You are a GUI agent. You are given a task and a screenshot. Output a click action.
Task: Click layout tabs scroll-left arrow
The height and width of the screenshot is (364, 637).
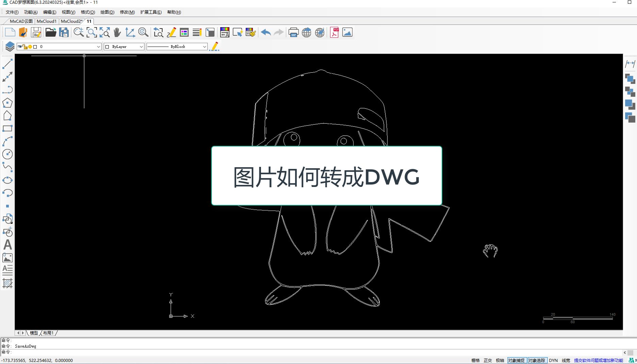(x=18, y=333)
